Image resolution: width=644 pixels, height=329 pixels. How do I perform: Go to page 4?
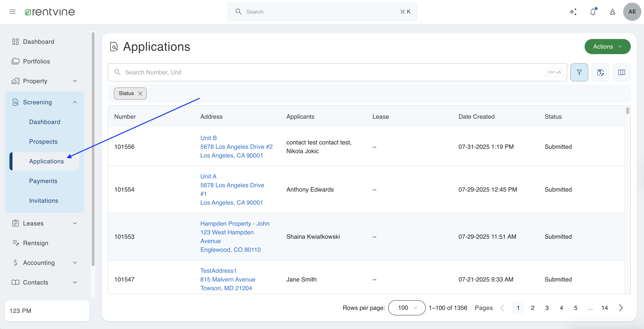point(561,308)
